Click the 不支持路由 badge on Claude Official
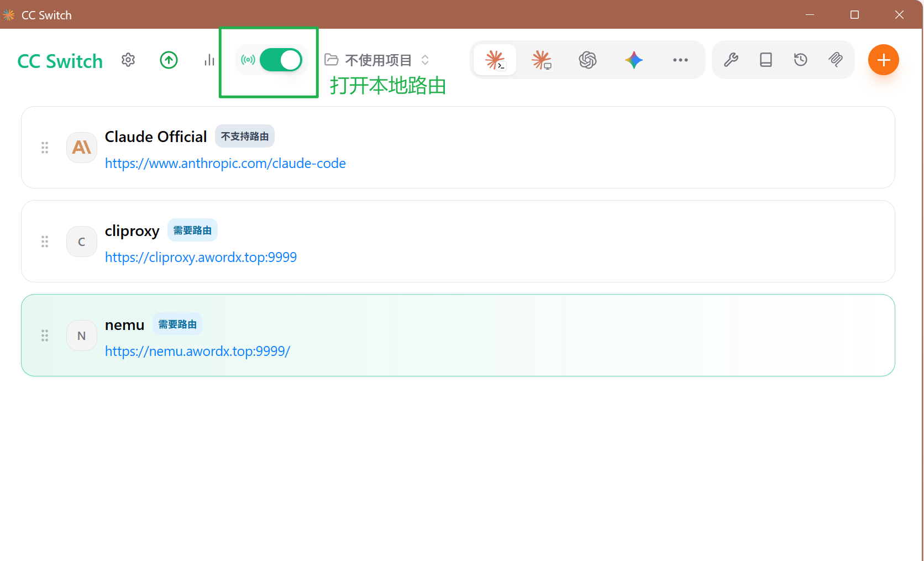Screen dimensions: 924x561 (x=245, y=137)
